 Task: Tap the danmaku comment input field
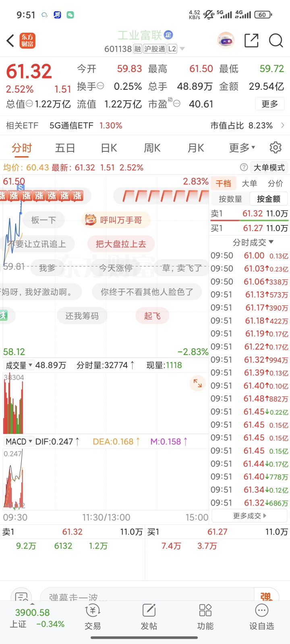[147, 596]
